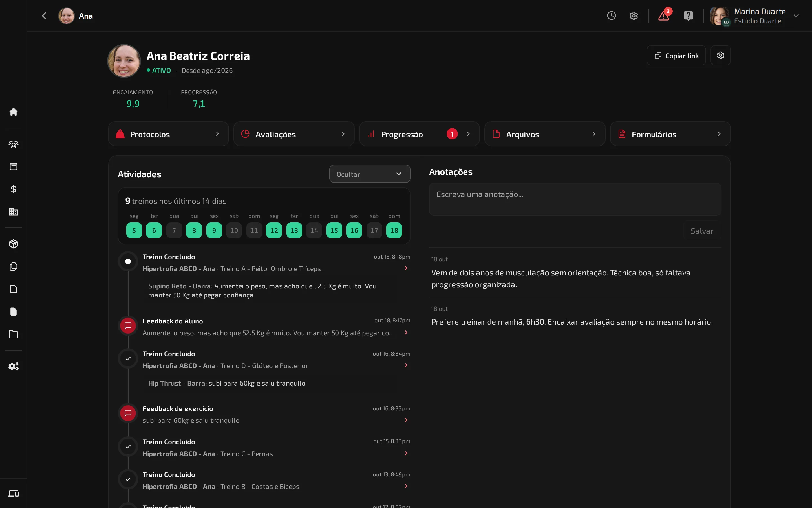Click Ana Beatriz Correia profile photo
Viewport: 812px width, 508px height.
pyautogui.click(x=124, y=61)
